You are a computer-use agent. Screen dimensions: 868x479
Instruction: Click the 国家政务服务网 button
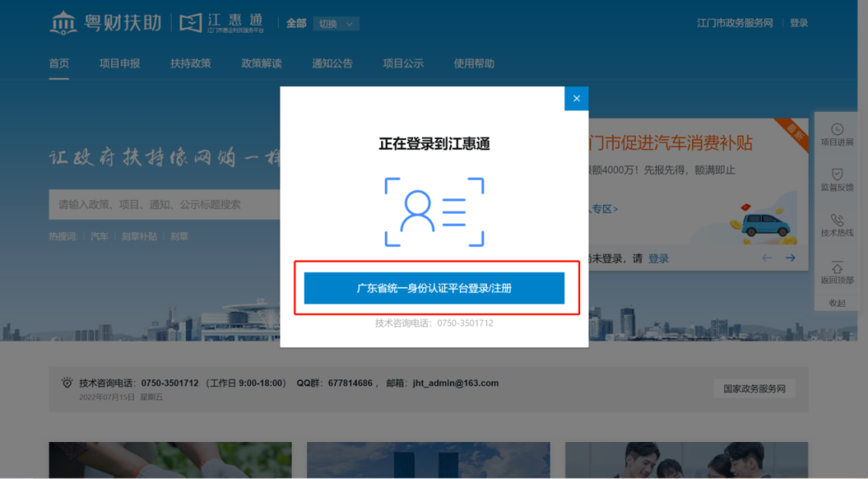(754, 389)
